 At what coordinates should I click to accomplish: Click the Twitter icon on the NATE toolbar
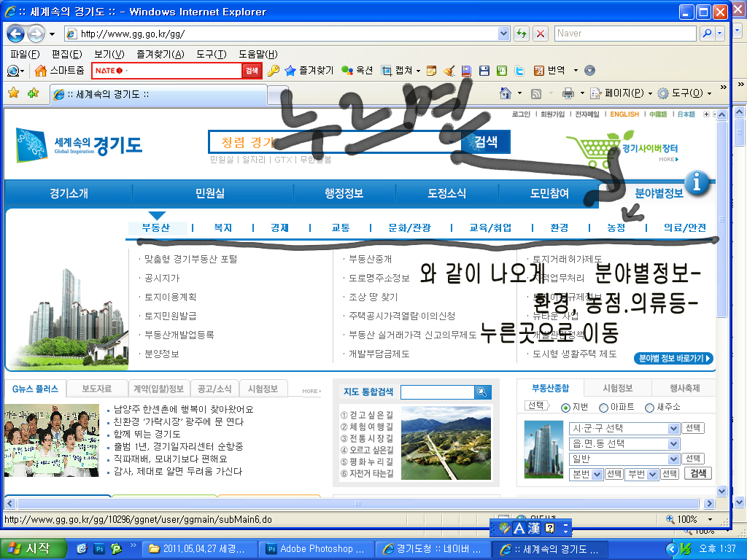tap(519, 71)
